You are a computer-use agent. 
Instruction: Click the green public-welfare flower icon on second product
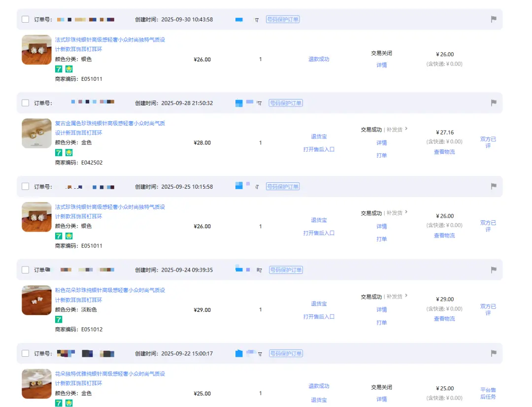coord(69,152)
